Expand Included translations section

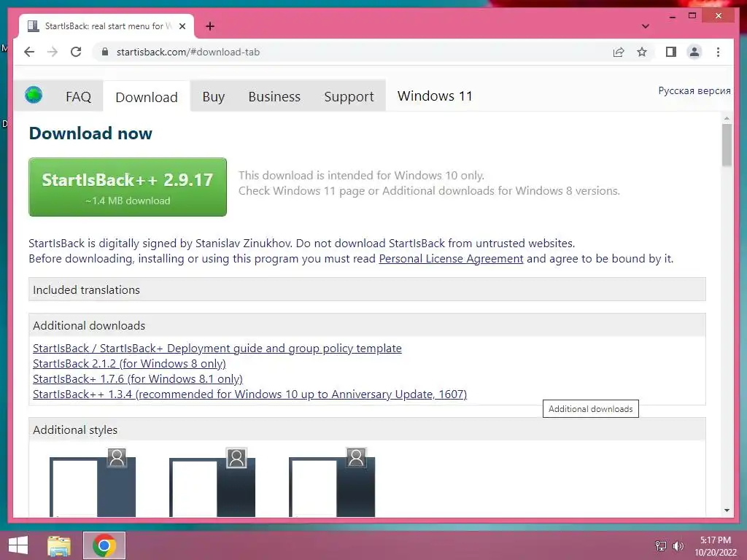click(x=367, y=289)
